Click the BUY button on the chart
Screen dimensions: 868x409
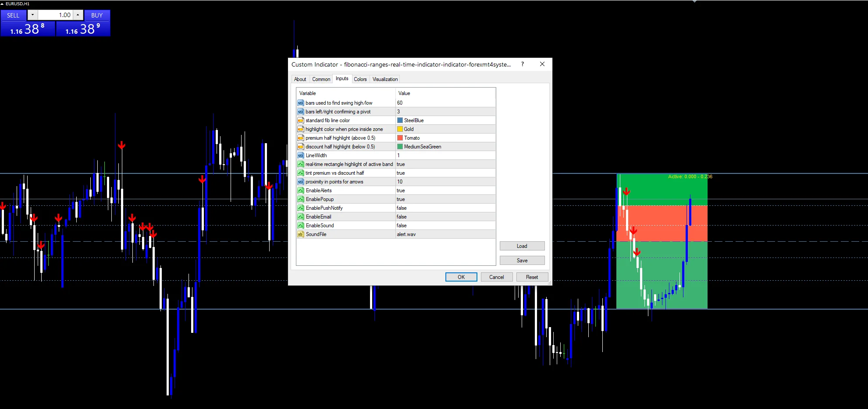[97, 15]
